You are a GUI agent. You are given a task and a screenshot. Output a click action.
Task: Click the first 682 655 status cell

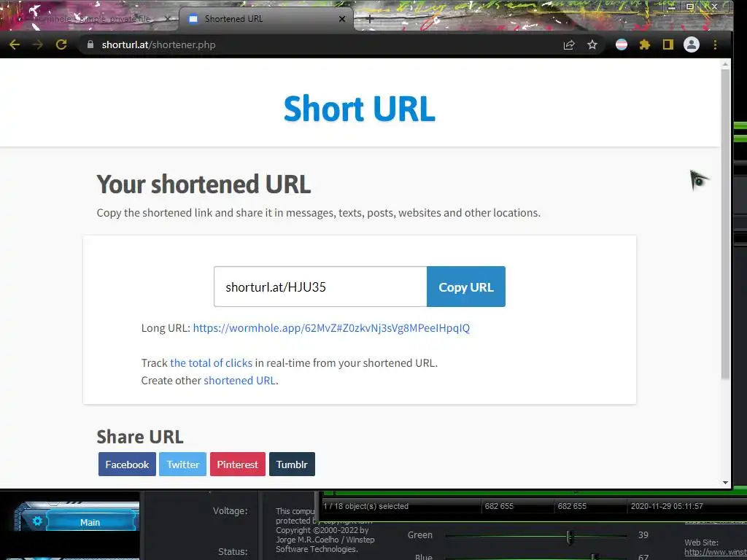click(x=499, y=506)
